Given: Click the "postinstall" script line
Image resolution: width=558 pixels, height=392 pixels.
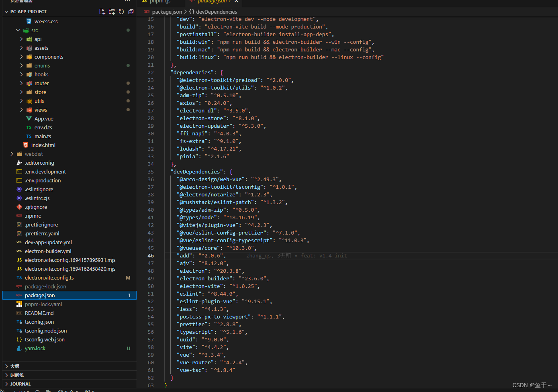Looking at the screenshot, I should coord(255,34).
